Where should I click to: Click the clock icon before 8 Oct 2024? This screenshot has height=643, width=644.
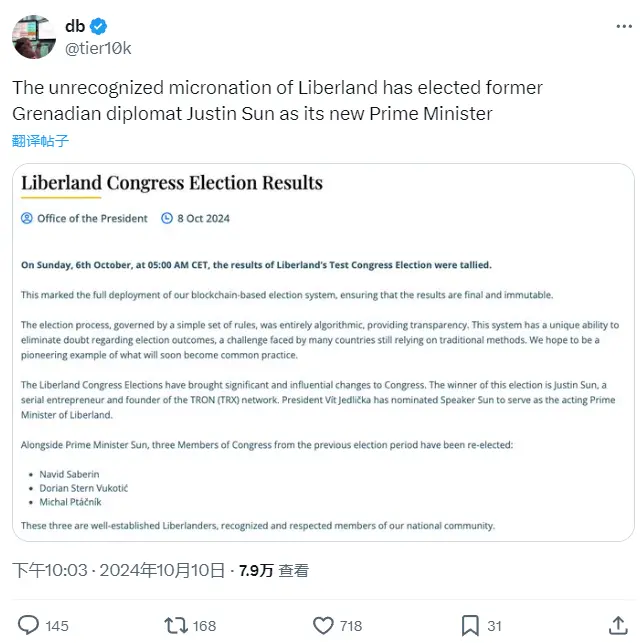coord(167,218)
